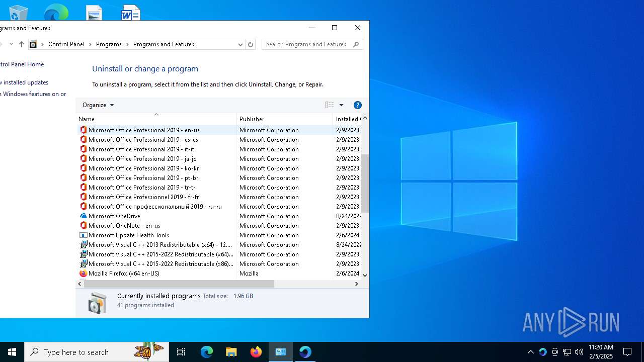The image size is (644, 362).
Task: Click the change view icon in the toolbar
Action: click(x=330, y=105)
